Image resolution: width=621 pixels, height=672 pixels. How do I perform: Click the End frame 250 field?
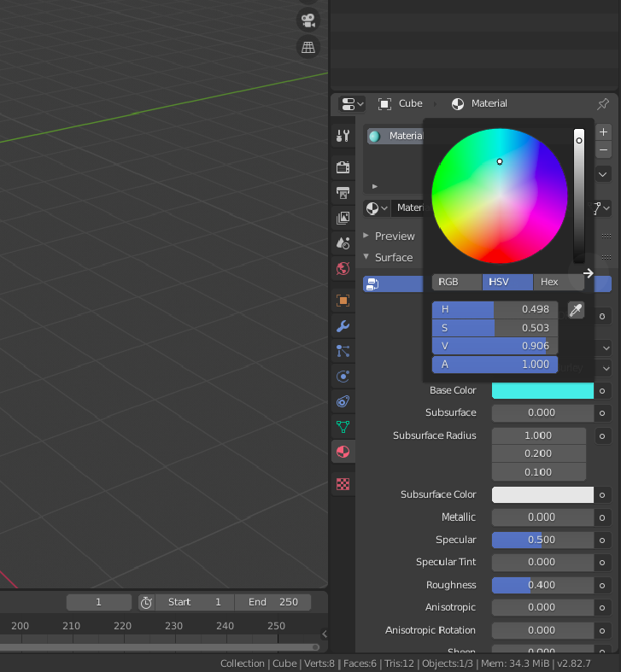pyautogui.click(x=273, y=602)
